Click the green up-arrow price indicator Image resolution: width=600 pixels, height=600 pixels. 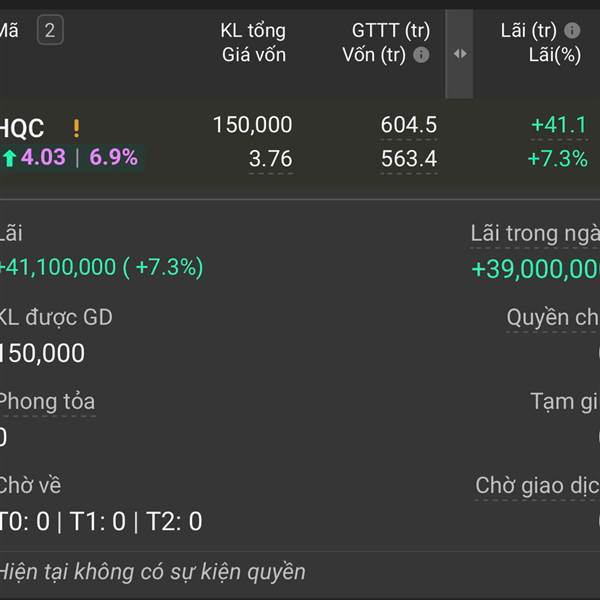tap(10, 158)
